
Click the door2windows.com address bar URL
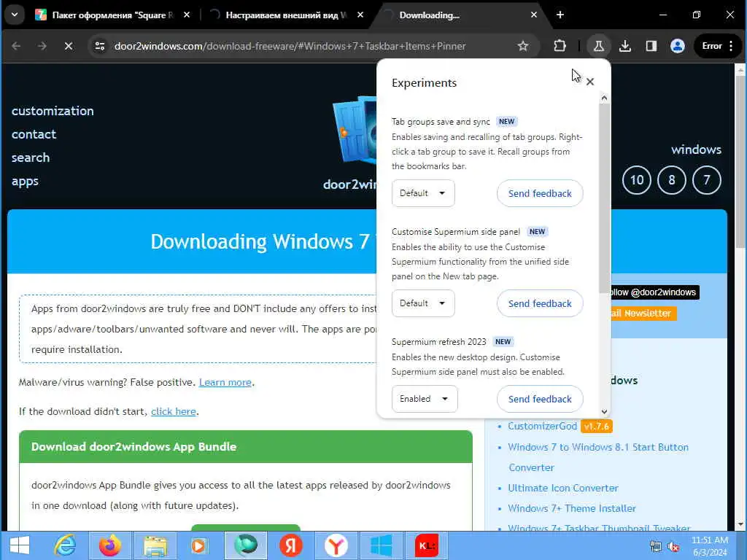[290, 46]
